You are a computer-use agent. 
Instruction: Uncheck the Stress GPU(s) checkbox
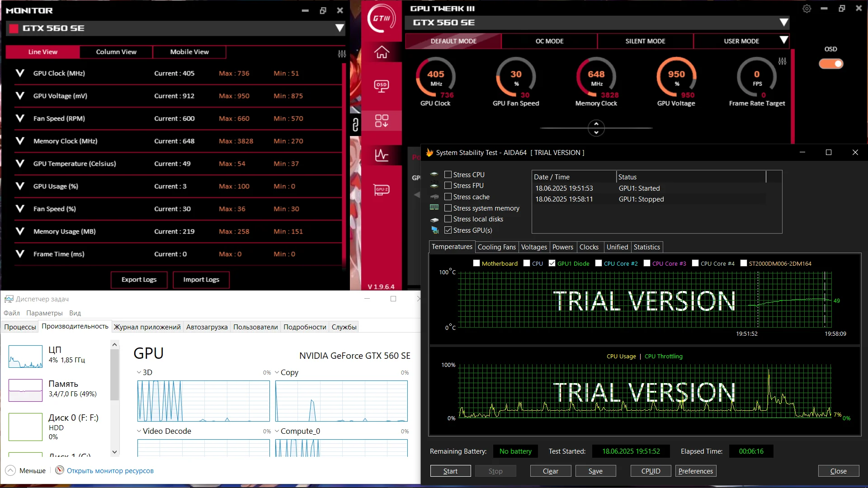click(448, 230)
